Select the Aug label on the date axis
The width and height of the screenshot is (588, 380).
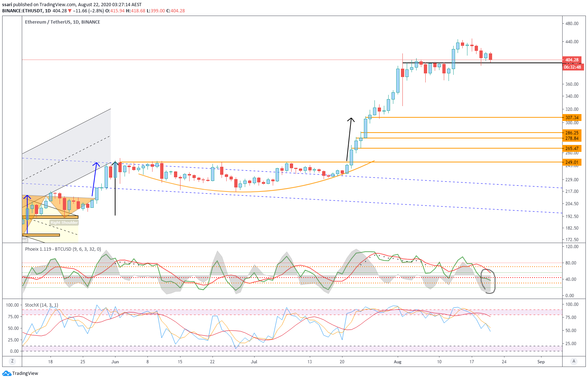coord(398,361)
